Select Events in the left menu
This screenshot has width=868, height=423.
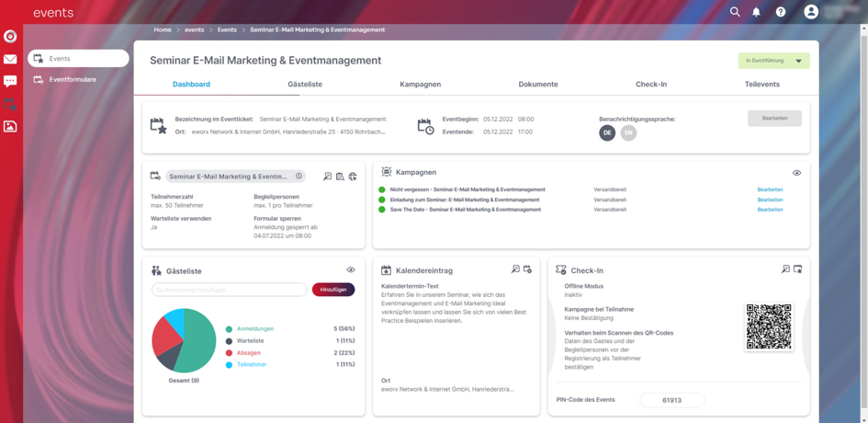click(x=78, y=58)
